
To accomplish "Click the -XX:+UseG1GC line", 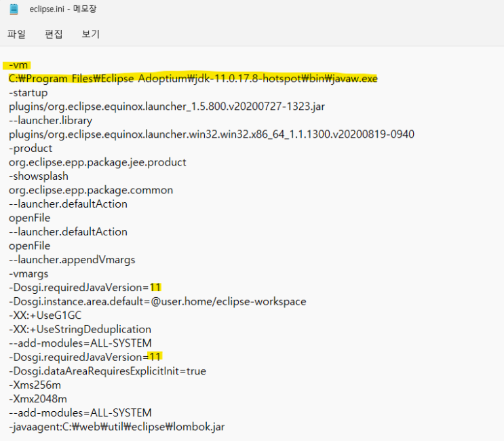I will point(45,315).
